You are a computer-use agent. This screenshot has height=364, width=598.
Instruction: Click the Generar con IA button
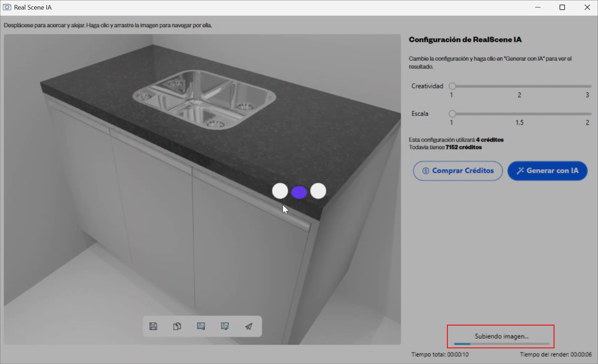(547, 171)
